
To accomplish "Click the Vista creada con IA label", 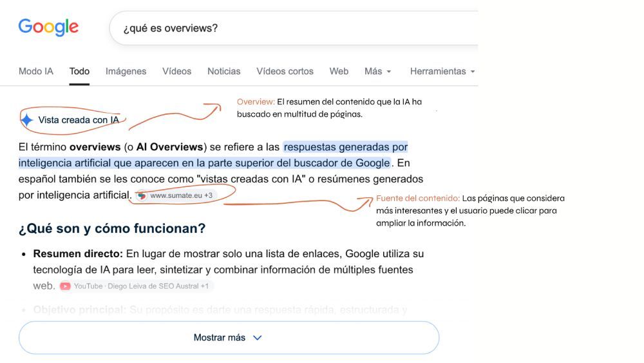I will click(x=79, y=120).
